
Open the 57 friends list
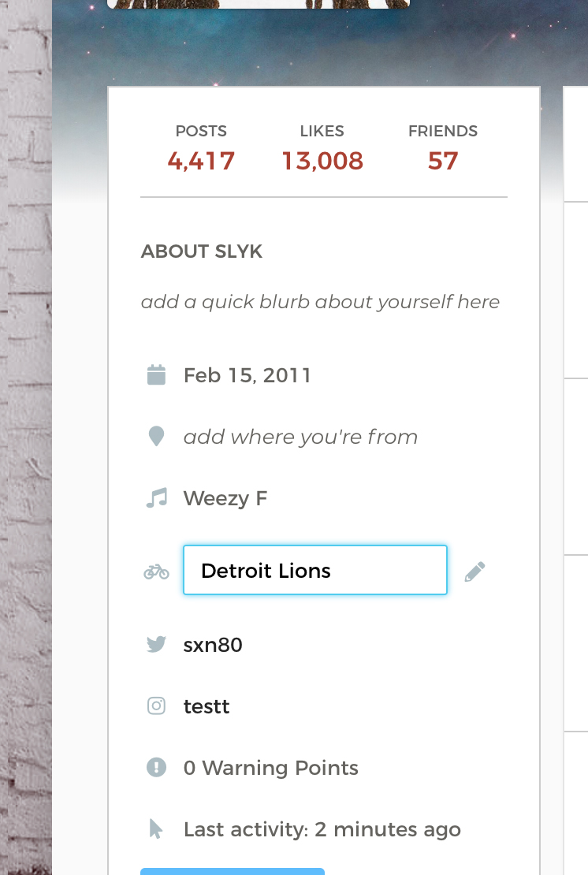(x=443, y=161)
